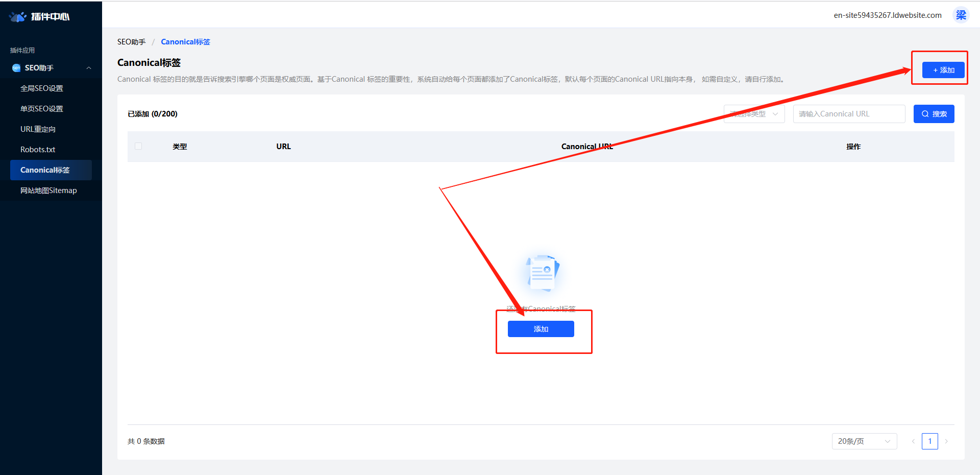Image resolution: width=980 pixels, height=475 pixels.
Task: Open 全局SEO设置 in sidebar
Action: (x=42, y=88)
